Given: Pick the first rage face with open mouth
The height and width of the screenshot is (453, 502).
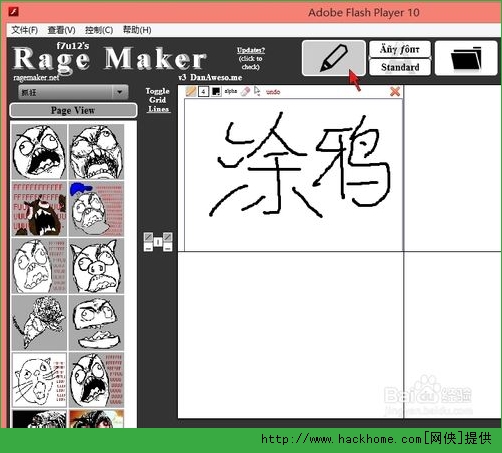Looking at the screenshot, I should 39,152.
